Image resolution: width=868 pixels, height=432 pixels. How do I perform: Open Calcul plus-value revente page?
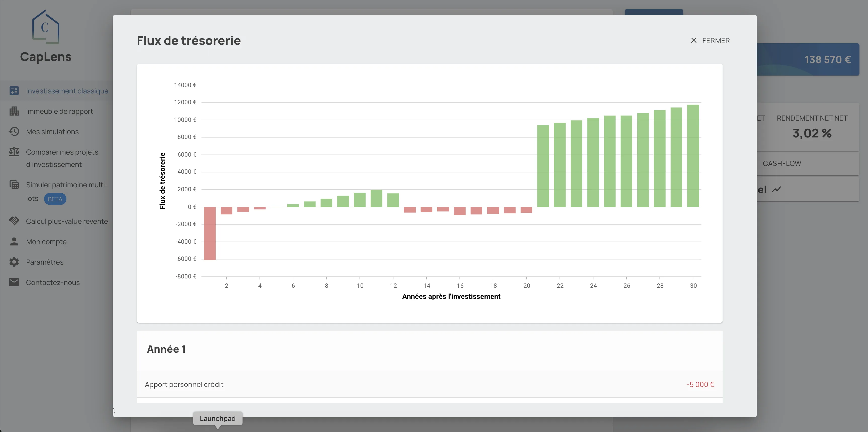tap(67, 221)
